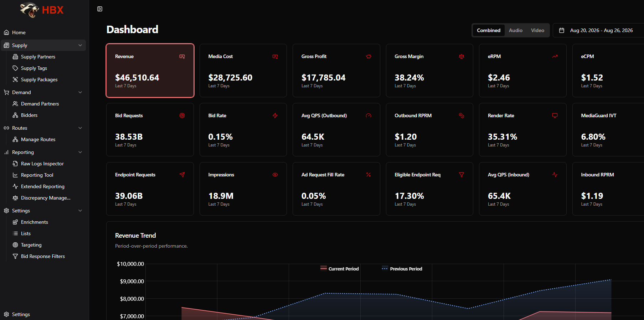Click the $46,510.64 revenue value
Image resolution: width=644 pixels, height=320 pixels.
137,78
